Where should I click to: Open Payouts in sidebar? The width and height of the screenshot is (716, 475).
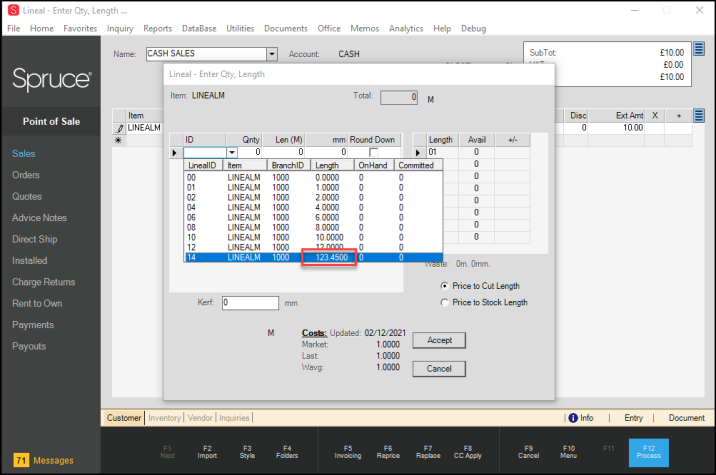click(29, 346)
